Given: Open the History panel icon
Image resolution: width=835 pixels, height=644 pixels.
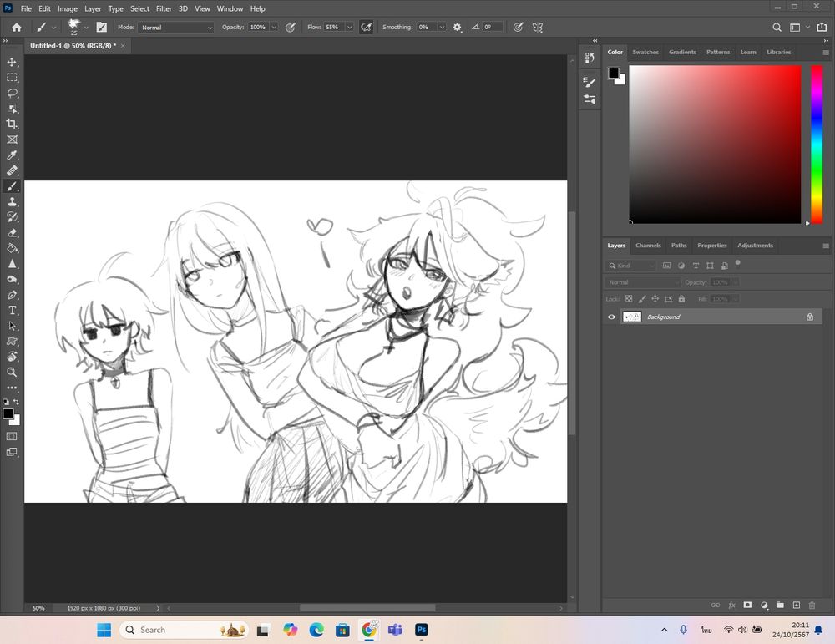Looking at the screenshot, I should (x=590, y=58).
